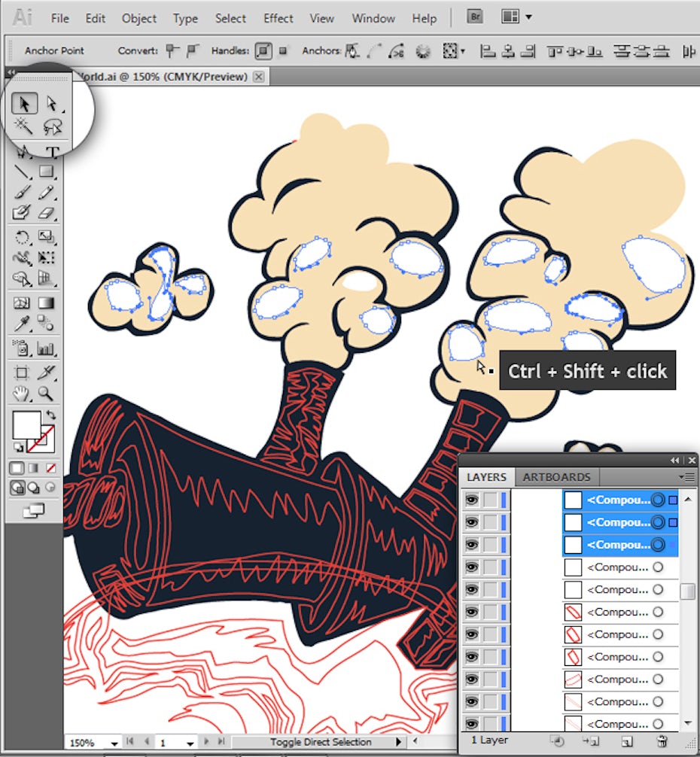Toggle visibility of the bottom layer row
Image resolution: width=700 pixels, height=757 pixels.
tap(472, 724)
